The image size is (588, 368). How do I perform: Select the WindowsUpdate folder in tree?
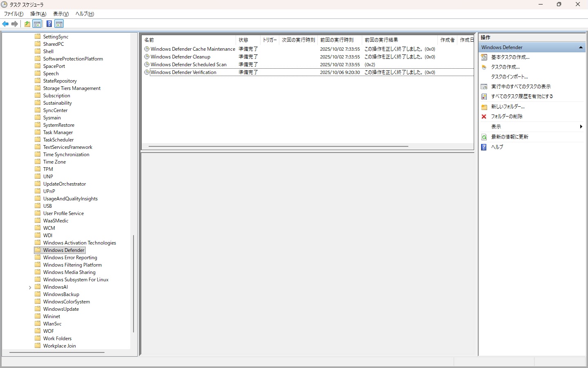(61, 309)
